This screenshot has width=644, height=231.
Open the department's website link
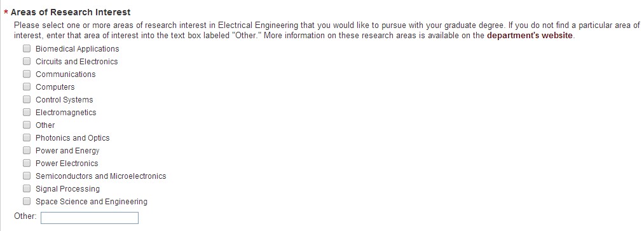click(530, 36)
